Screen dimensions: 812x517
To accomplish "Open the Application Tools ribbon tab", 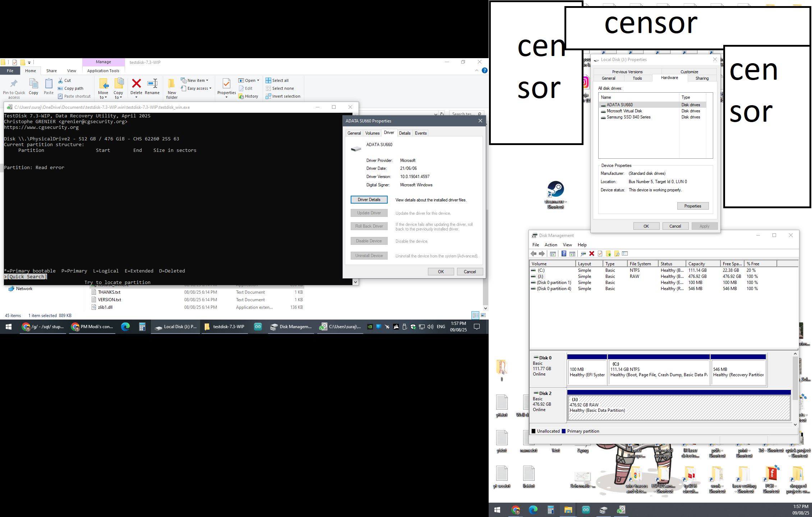I will click(103, 71).
